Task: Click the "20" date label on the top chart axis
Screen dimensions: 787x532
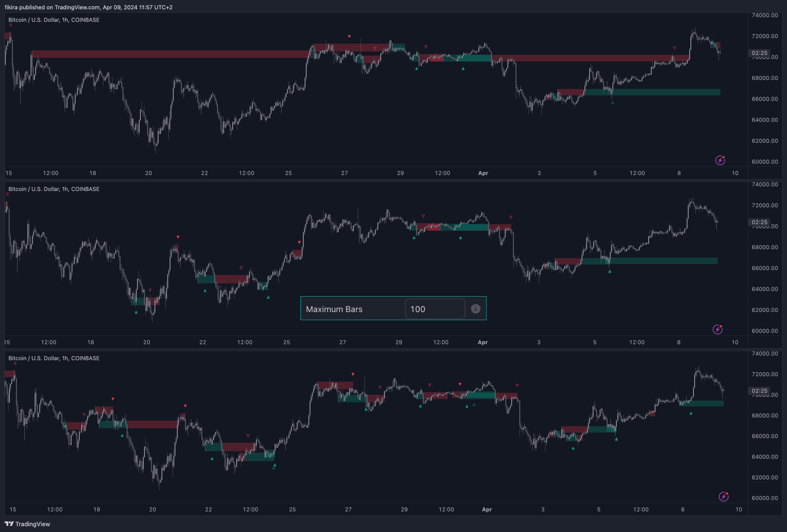Action: pyautogui.click(x=148, y=173)
